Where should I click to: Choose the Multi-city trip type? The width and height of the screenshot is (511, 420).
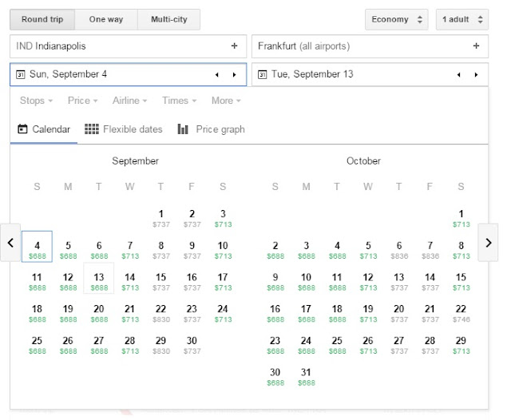click(x=168, y=19)
